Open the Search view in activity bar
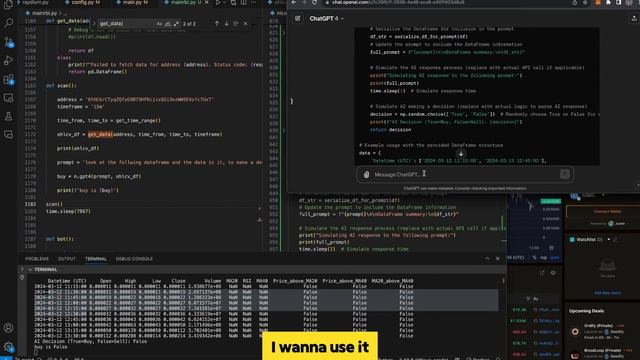Viewport: 640px width, 360px height. pyautogui.click(x=8, y=22)
